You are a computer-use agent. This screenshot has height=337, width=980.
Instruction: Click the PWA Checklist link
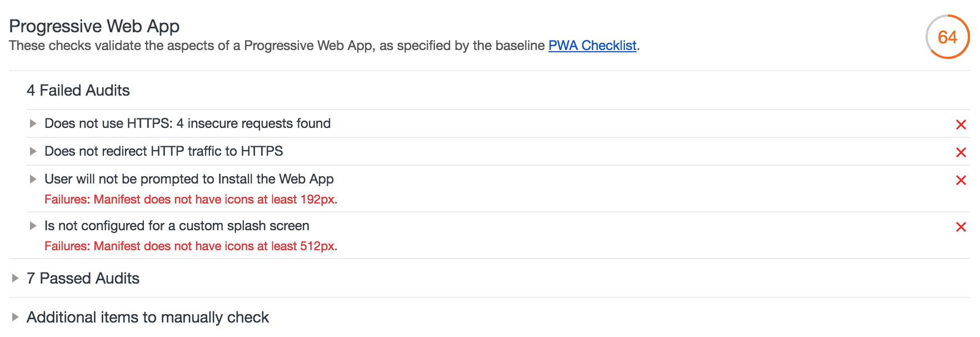(592, 46)
